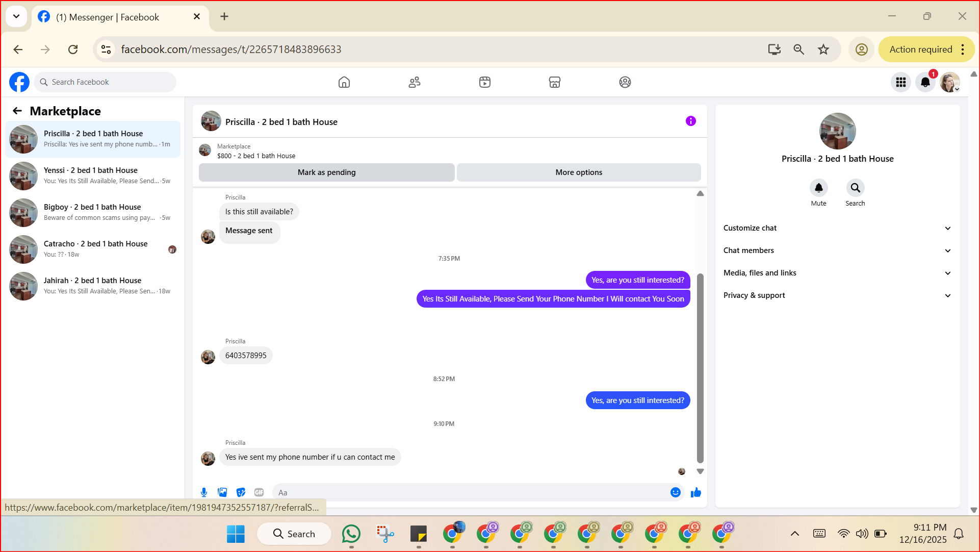Attach a photo with the image icon
The width and height of the screenshot is (980, 552).
pos(222,492)
